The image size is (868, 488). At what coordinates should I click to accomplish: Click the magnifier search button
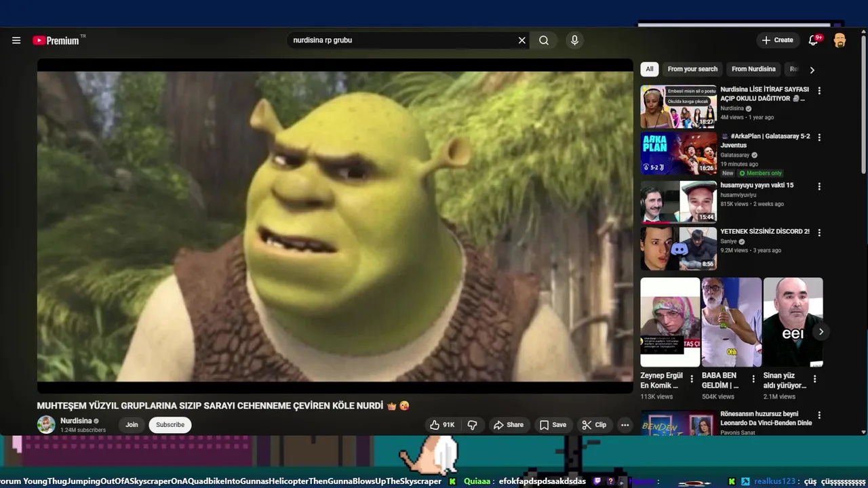pos(544,40)
